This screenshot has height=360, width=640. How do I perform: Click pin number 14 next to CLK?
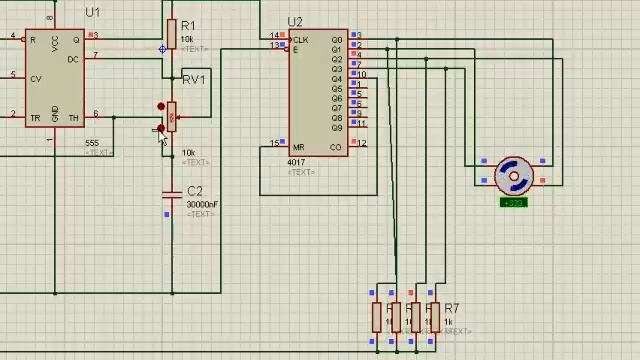[274, 36]
